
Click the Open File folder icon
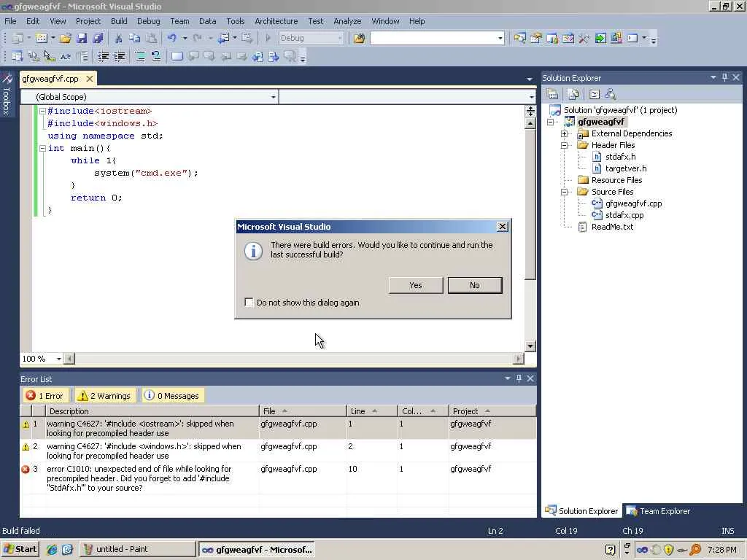[x=65, y=38]
